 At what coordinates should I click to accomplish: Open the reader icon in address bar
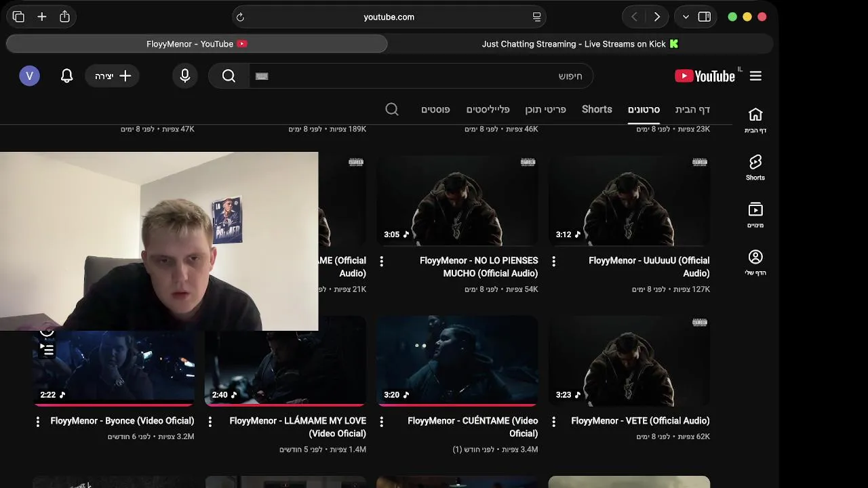[536, 17]
